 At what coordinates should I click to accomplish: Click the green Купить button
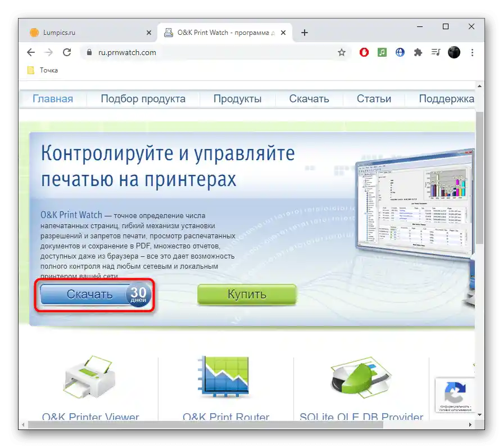pyautogui.click(x=247, y=294)
